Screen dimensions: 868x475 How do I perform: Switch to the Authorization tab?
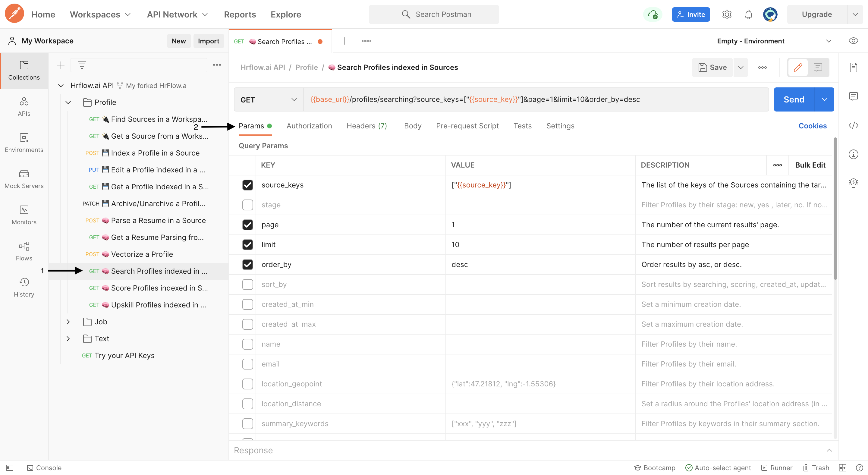click(309, 126)
